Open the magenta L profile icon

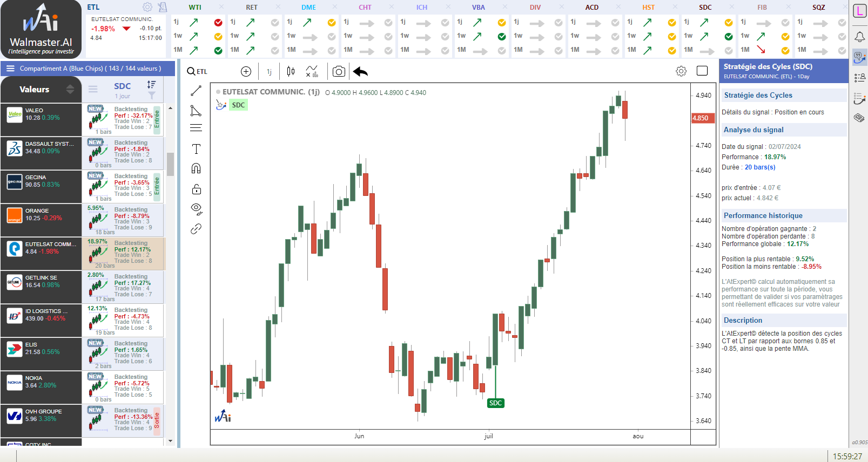(x=859, y=11)
